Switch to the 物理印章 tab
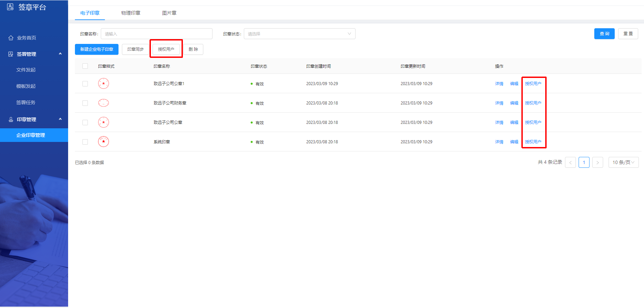The height and width of the screenshot is (308, 644). click(131, 13)
